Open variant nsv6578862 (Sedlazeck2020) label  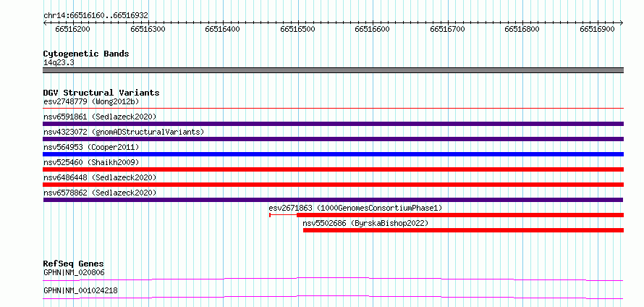click(x=100, y=193)
